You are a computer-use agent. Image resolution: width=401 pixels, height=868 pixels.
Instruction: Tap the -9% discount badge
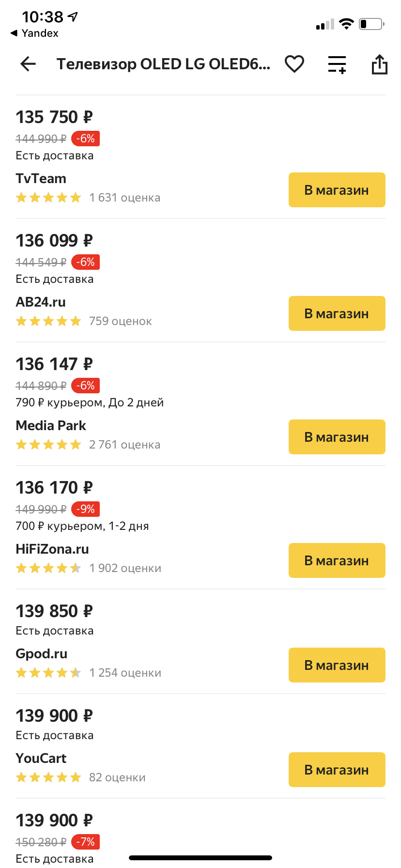click(86, 509)
